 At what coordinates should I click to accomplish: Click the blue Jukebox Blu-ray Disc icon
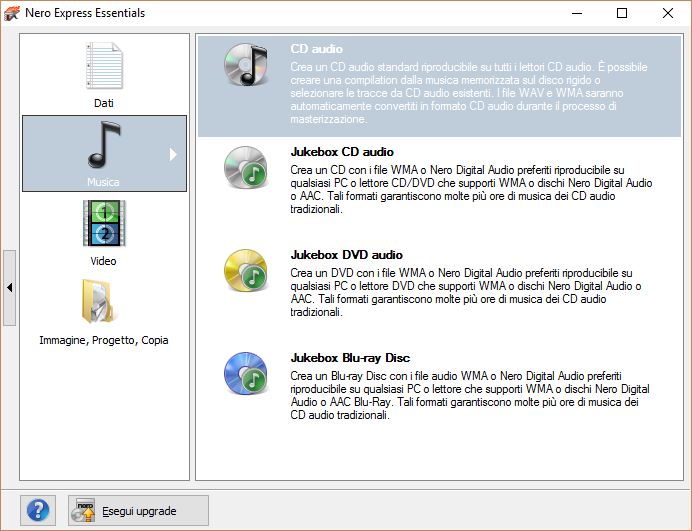[x=246, y=373]
